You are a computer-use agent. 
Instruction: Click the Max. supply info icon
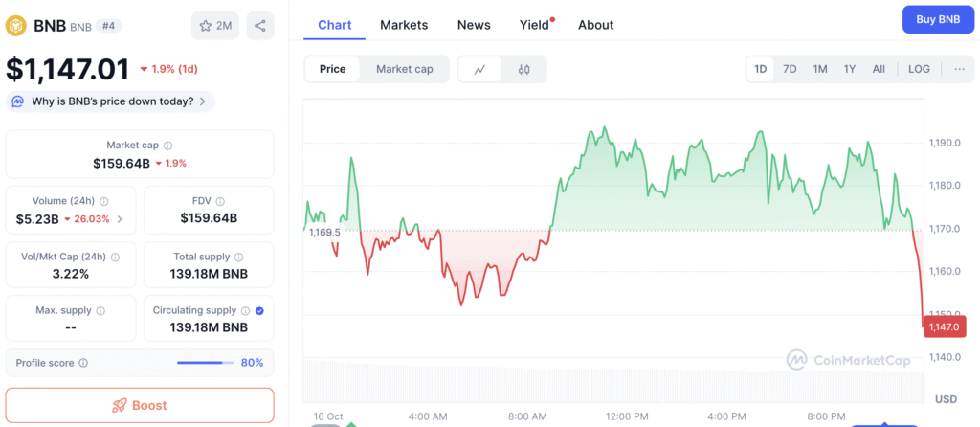pyautogui.click(x=100, y=311)
